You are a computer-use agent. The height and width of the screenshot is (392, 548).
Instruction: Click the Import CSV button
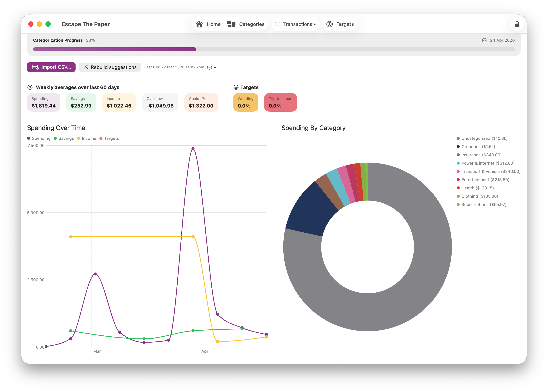click(51, 67)
